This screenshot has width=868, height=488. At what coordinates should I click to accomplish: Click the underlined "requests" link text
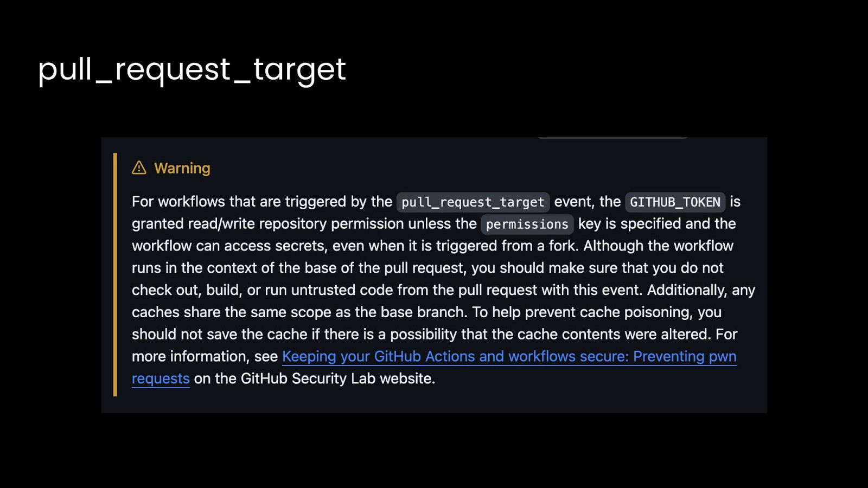[161, 378]
